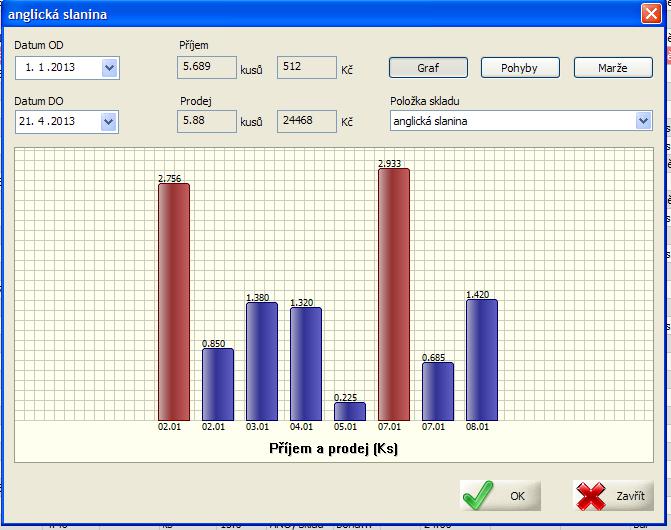Click the Příjem kusů field showing 5.689
The width and height of the screenshot is (671, 530).
(205, 68)
